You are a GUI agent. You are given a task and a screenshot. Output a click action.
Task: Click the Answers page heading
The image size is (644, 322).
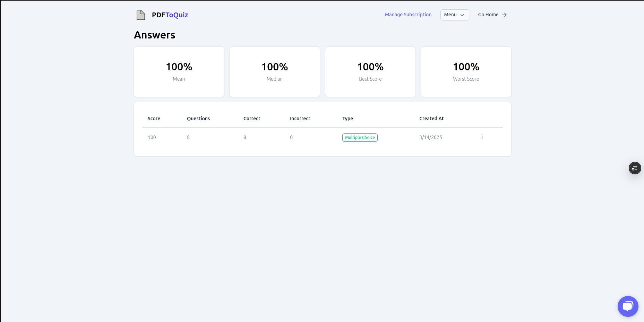coord(155,35)
